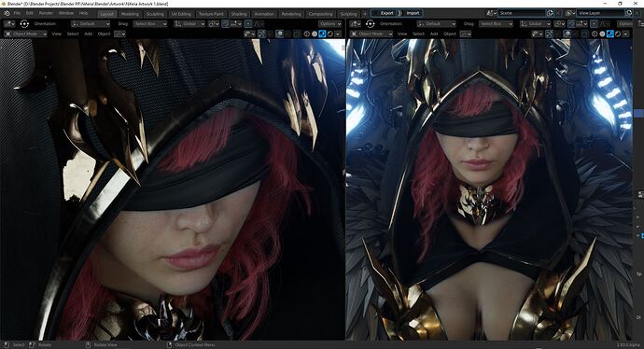The height and width of the screenshot is (349, 644).
Task: Open Global transform orientation dropdown, left viewport
Action: (189, 24)
